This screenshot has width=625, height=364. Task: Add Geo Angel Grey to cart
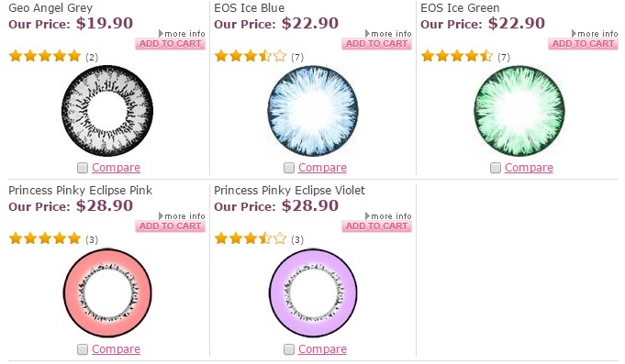170,44
